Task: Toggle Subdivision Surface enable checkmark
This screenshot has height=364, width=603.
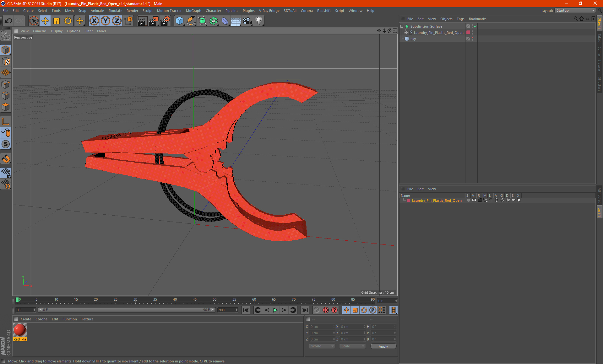Action: tap(475, 26)
